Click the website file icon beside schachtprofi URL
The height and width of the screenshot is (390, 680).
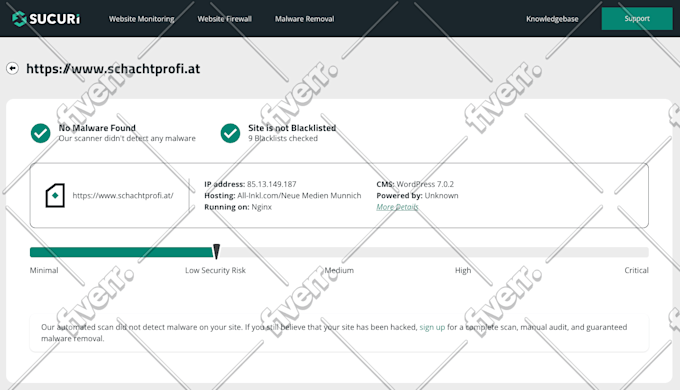pyautogui.click(x=55, y=195)
